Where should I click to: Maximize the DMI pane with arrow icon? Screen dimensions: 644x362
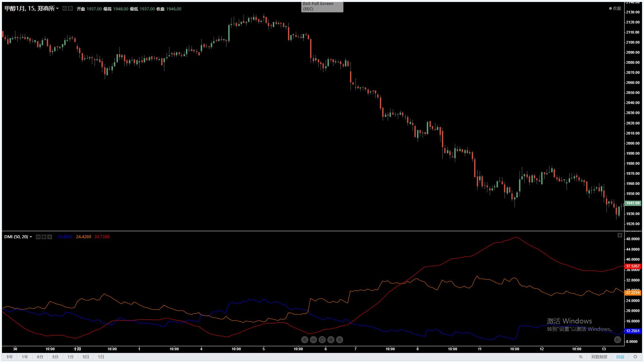click(620, 236)
